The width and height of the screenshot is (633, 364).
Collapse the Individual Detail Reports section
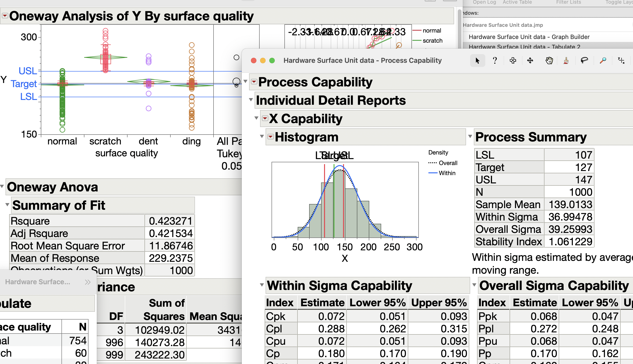pos(251,100)
